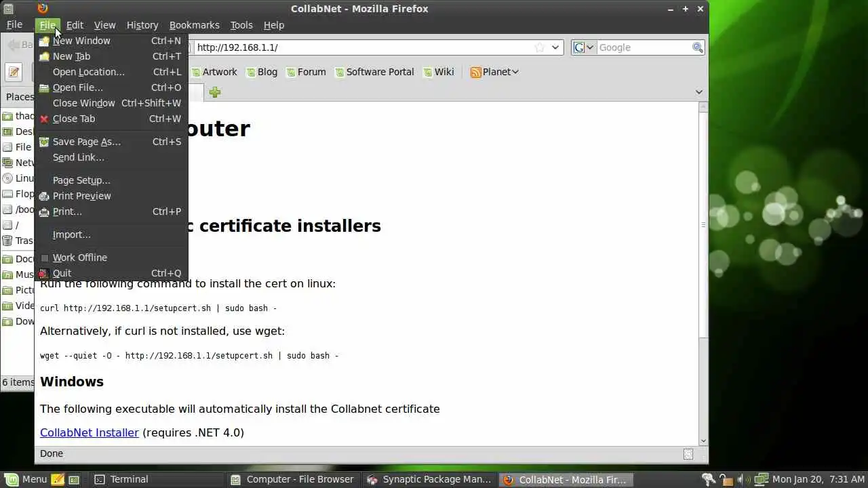This screenshot has height=488, width=868.
Task: Open the View menu
Action: [104, 25]
